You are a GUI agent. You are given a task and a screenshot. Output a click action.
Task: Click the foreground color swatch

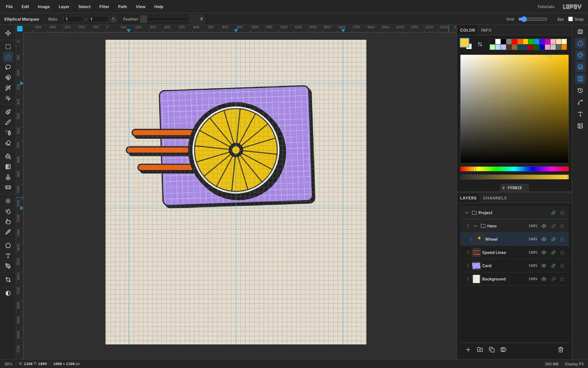(x=465, y=43)
